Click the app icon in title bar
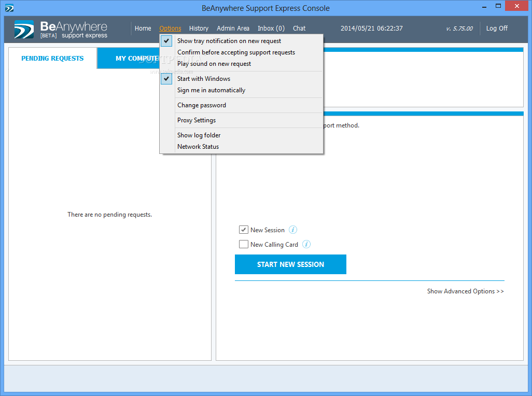The height and width of the screenshot is (396, 532). click(x=9, y=8)
